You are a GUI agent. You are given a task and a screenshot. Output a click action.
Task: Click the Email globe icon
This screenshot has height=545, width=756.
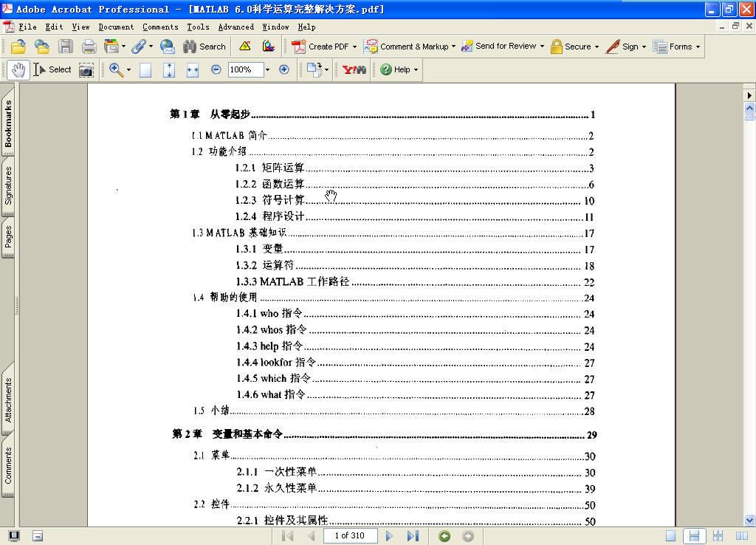(x=168, y=47)
